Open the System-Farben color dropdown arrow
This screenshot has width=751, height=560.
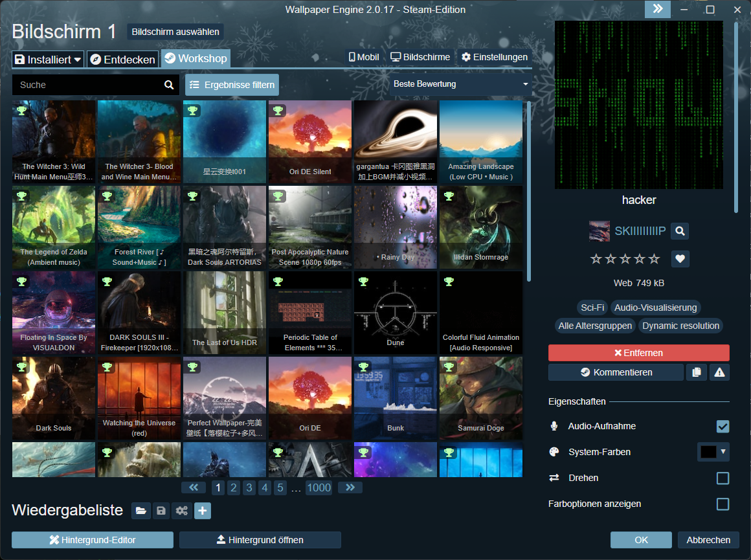pyautogui.click(x=723, y=452)
